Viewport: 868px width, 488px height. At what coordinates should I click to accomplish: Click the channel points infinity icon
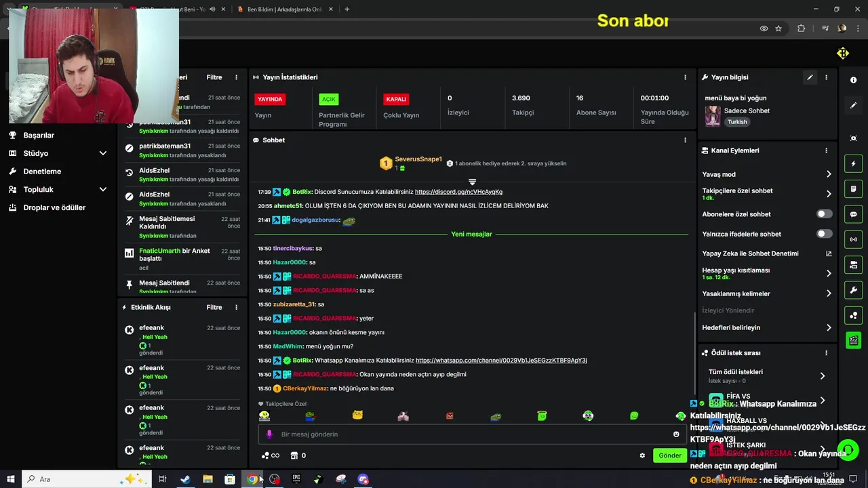[270, 455]
